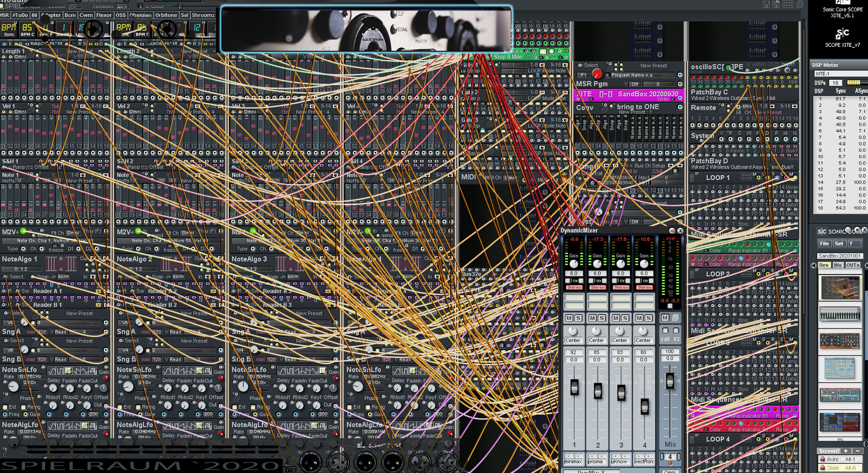
Task: Add a screenset with the plus button
Action: [846, 451]
